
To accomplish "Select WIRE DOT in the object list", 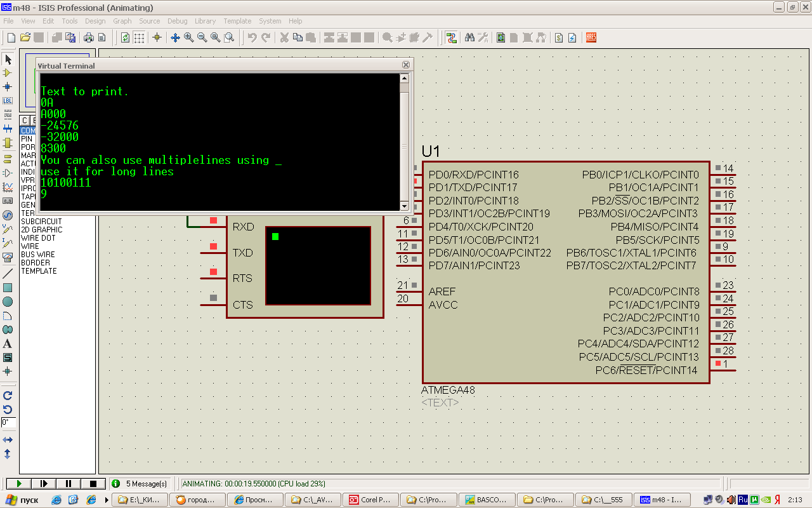I will pyautogui.click(x=38, y=238).
